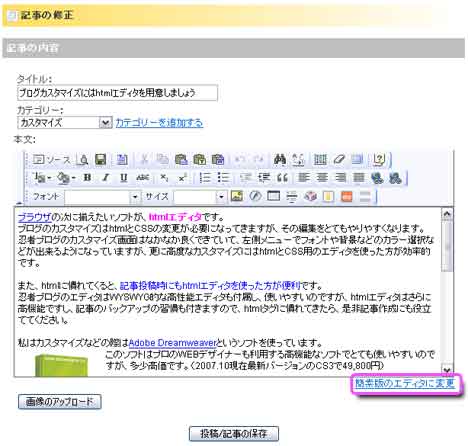
Task: Click the editor scrollbar up arrow
Action: pos(447,214)
